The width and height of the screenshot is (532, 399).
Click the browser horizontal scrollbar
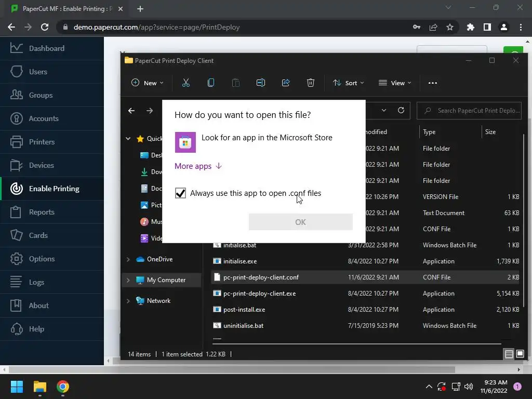(x=232, y=369)
